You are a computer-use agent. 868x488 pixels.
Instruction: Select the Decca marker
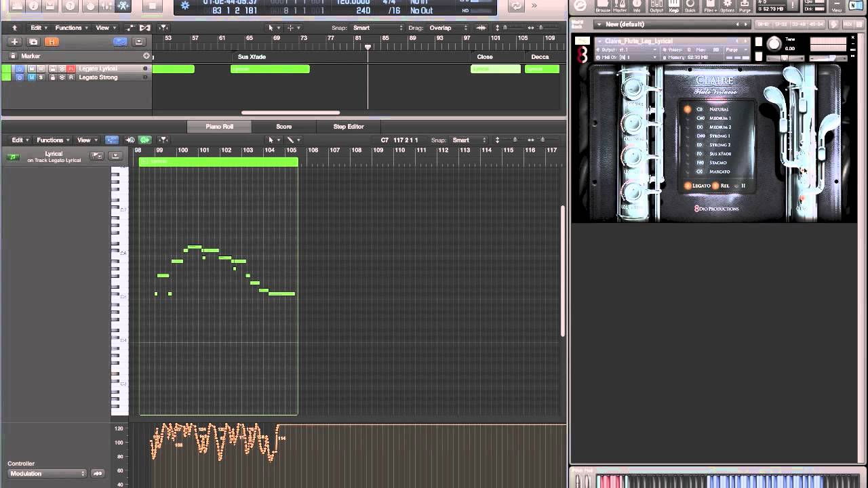pos(540,57)
